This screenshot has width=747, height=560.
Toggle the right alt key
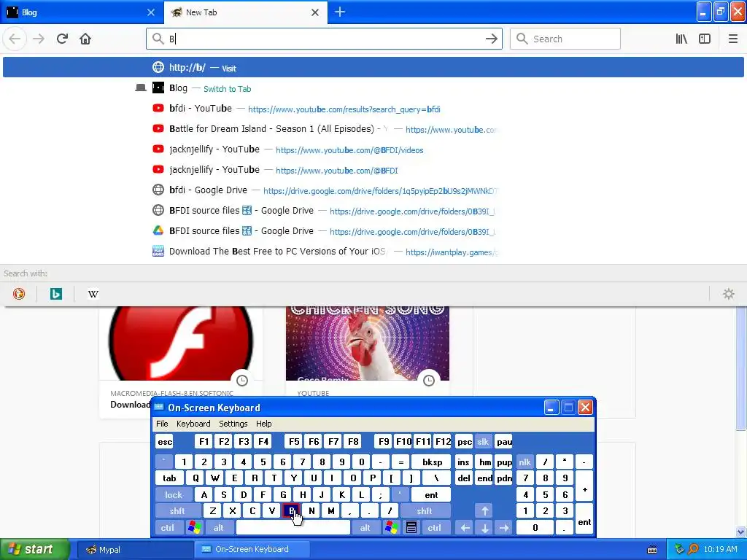(x=365, y=527)
